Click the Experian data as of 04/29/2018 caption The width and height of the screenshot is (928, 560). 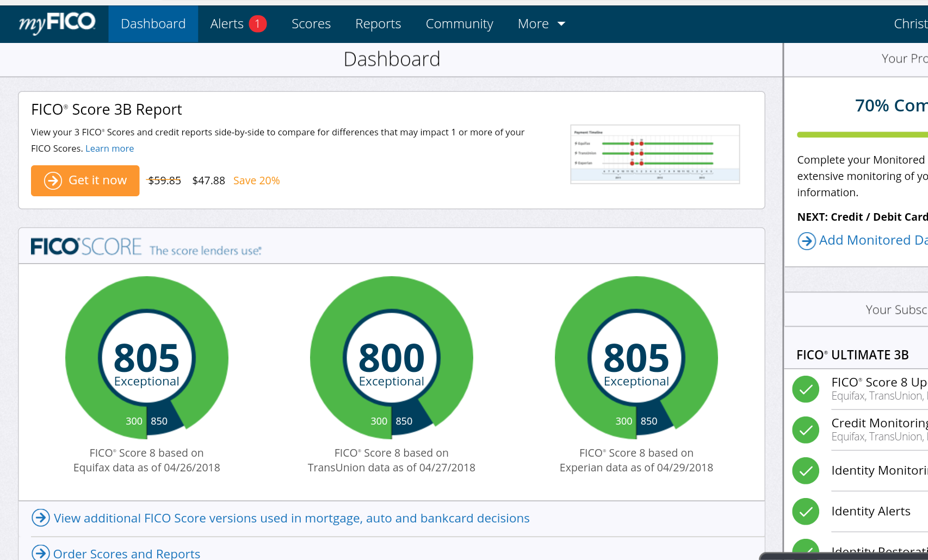click(x=636, y=468)
